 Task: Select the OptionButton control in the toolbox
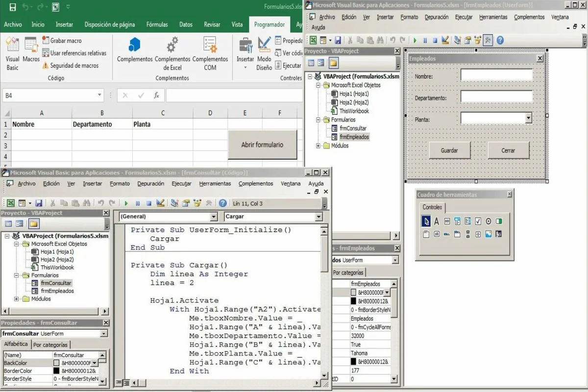tap(488, 221)
